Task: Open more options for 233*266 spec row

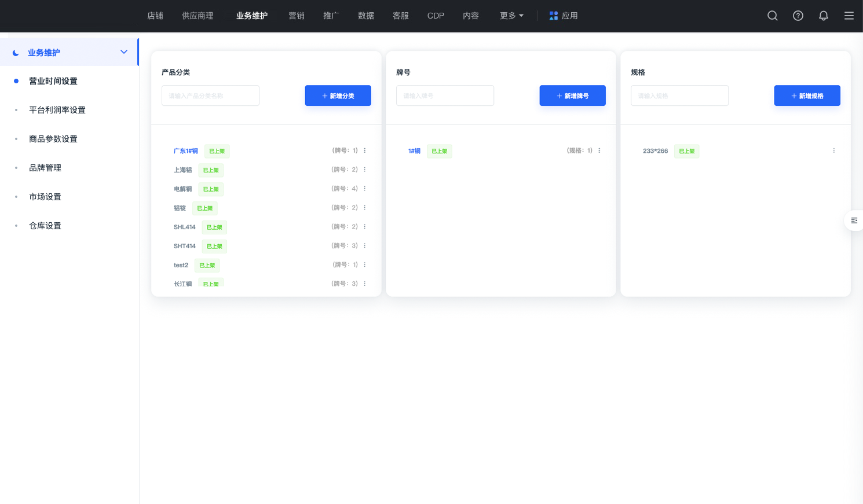Action: pos(833,150)
